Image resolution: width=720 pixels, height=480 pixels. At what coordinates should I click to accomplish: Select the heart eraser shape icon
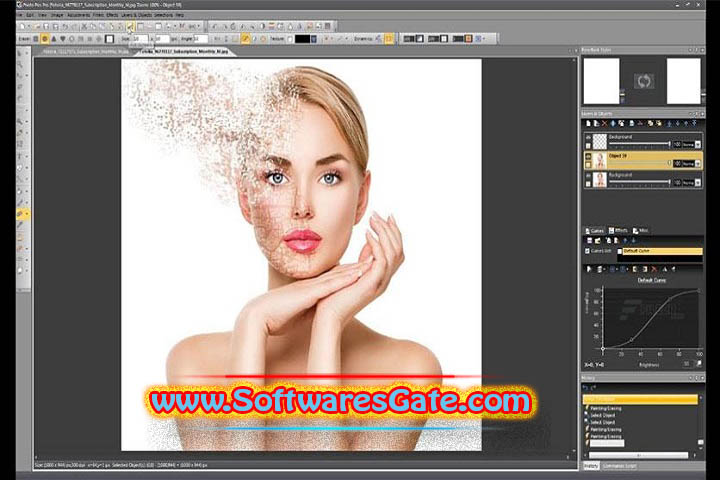[x=62, y=39]
